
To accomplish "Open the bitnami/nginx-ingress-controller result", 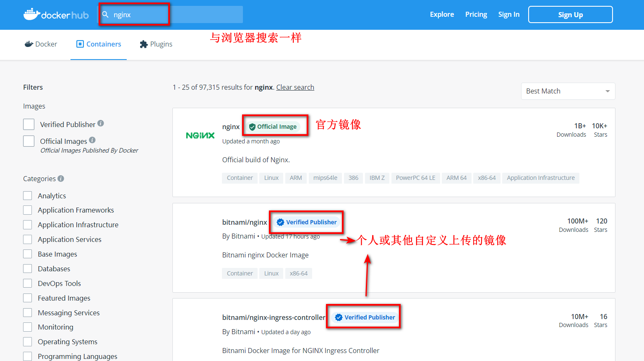I will click(x=274, y=317).
